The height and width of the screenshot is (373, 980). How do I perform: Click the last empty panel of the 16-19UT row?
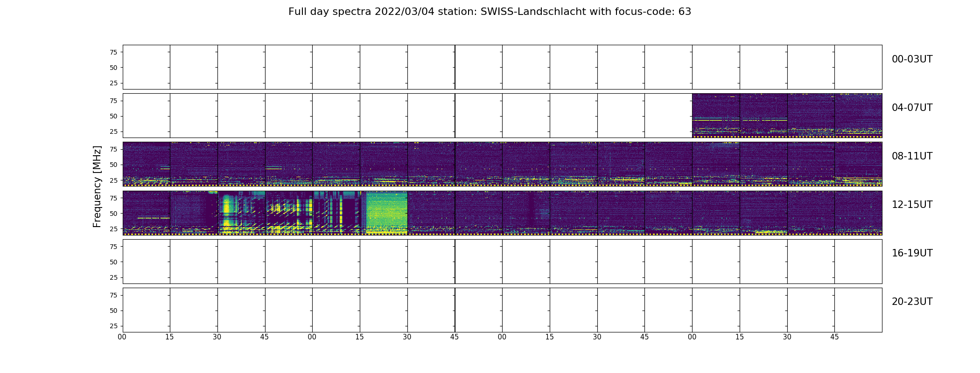858,262
